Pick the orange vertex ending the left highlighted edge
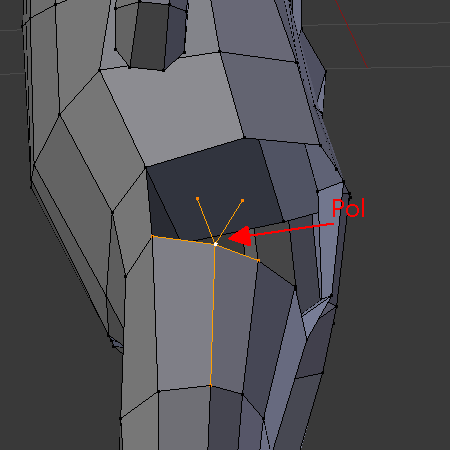 (152, 236)
